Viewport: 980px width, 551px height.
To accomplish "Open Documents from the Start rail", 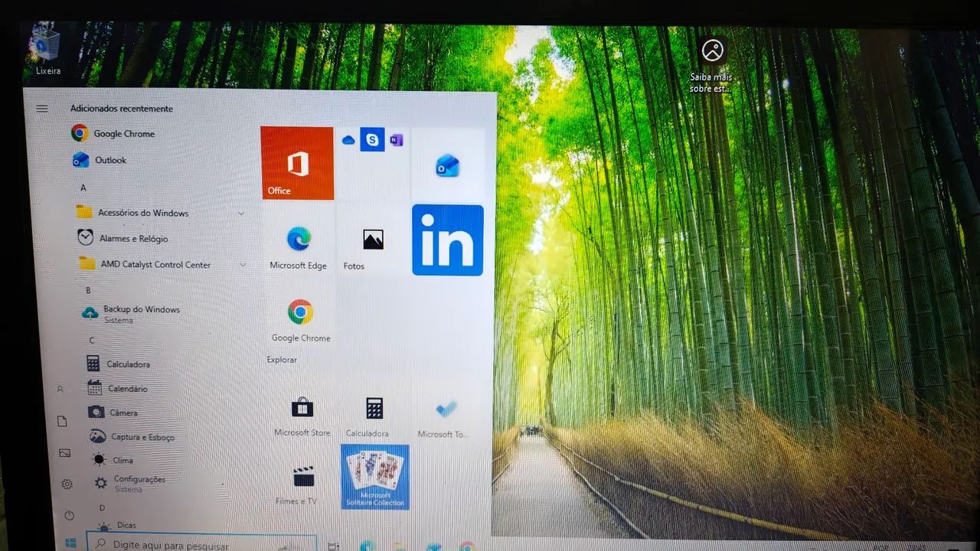I will [x=63, y=421].
